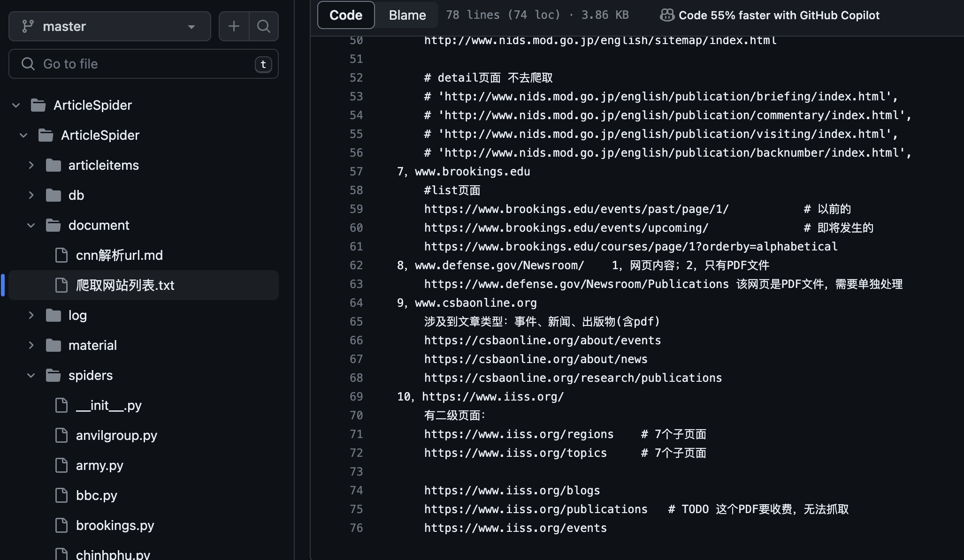Click the top-level ArticleSpider folder icon

click(38, 105)
